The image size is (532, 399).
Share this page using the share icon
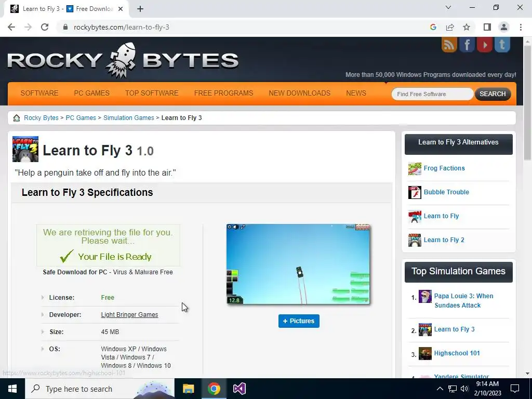450,27
